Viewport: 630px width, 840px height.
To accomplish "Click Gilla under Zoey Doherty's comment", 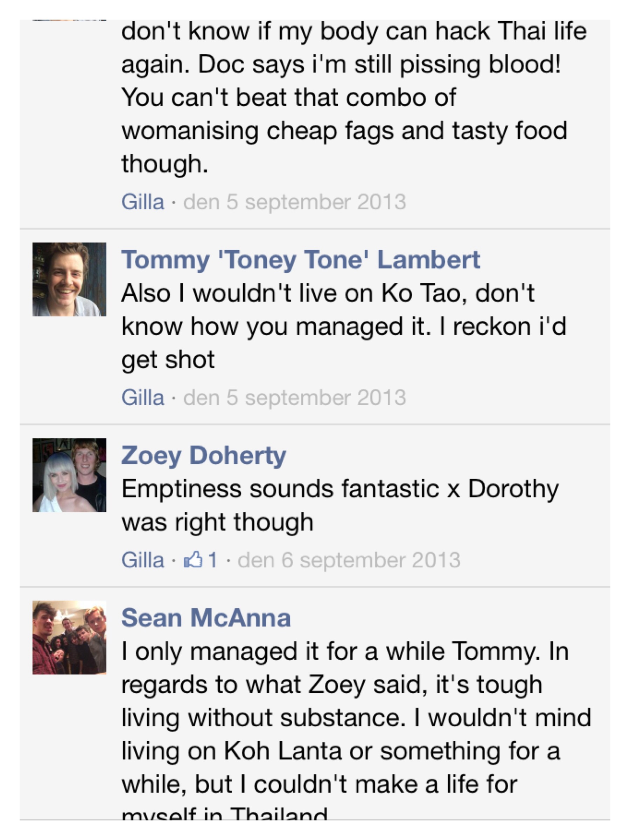I will [x=143, y=560].
